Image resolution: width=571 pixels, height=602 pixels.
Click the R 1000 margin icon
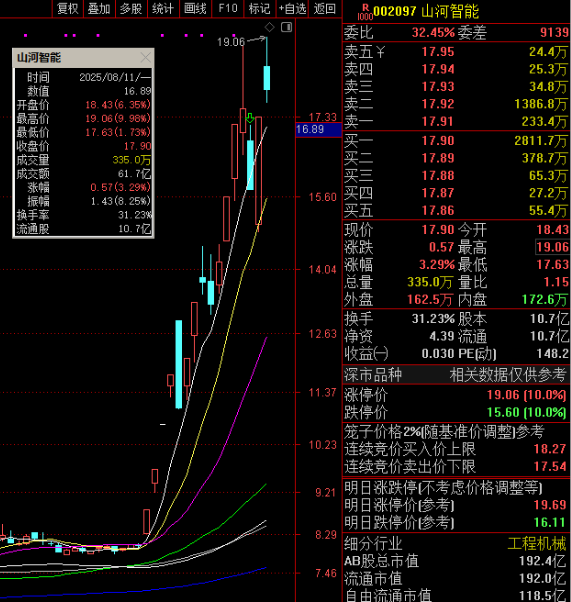click(x=365, y=12)
